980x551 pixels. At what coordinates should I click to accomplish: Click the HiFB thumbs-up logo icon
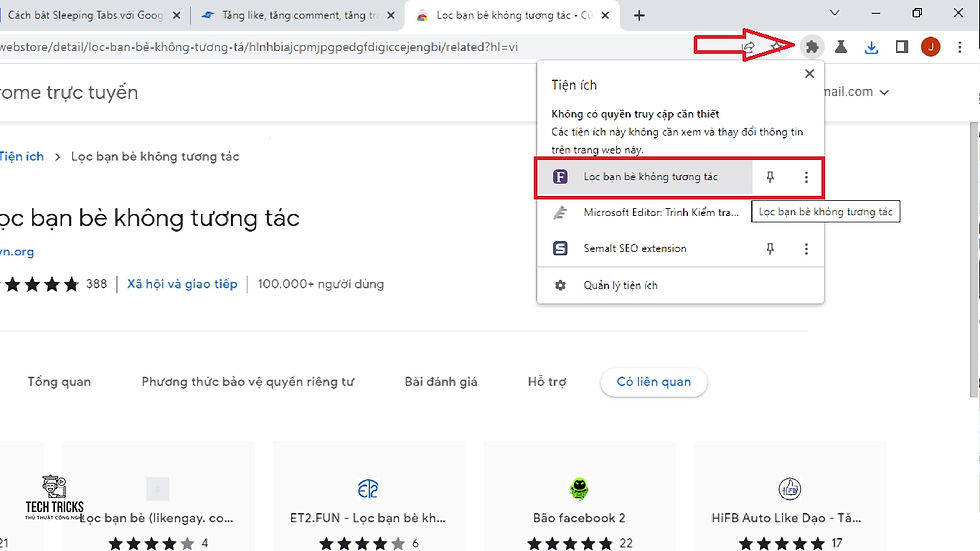click(790, 489)
